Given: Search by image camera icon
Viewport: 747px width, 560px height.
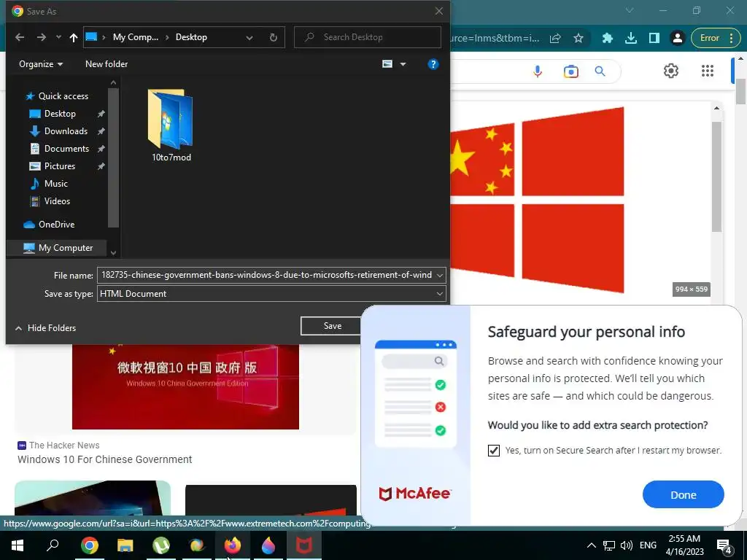Looking at the screenshot, I should (570, 71).
